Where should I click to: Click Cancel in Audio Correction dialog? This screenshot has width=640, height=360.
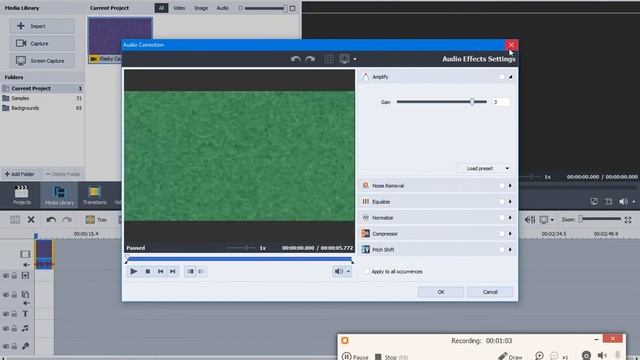(490, 292)
